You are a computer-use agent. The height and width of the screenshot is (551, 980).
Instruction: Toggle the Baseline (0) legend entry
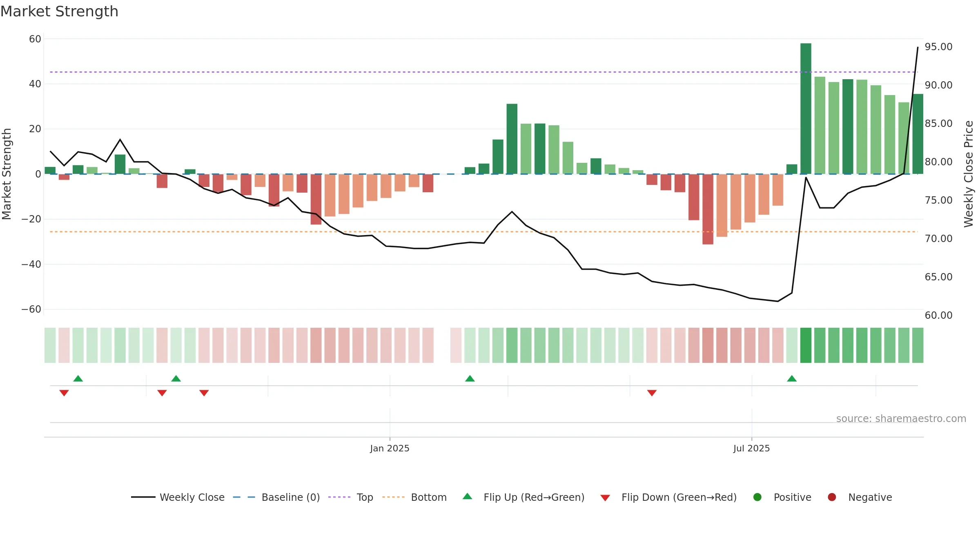point(276,497)
